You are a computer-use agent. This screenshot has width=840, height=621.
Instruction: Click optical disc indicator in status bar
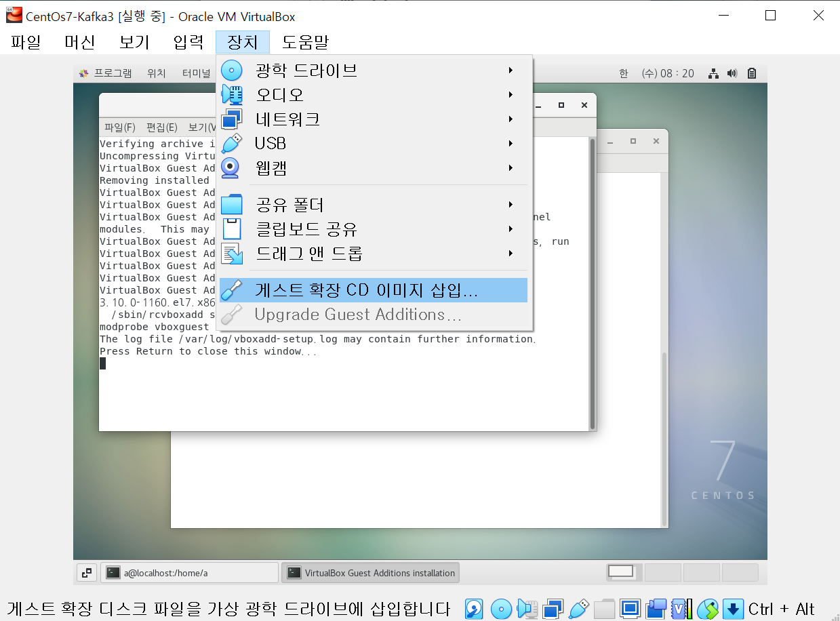(x=501, y=609)
